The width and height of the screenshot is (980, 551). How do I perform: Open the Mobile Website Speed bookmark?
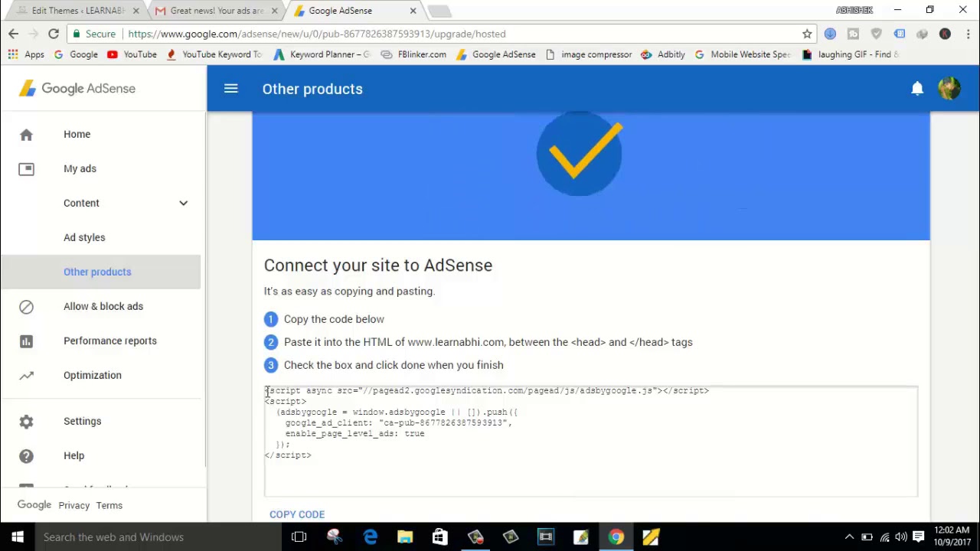(x=743, y=54)
